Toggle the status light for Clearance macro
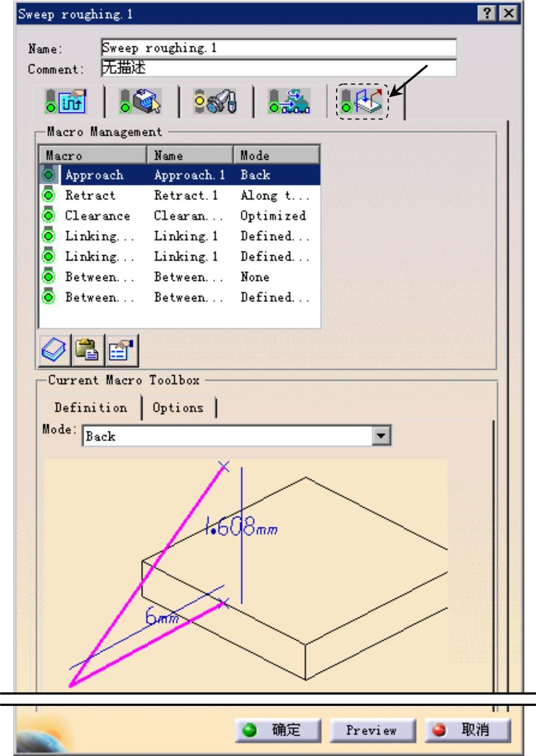This screenshot has height=756, width=536. pyautogui.click(x=49, y=216)
